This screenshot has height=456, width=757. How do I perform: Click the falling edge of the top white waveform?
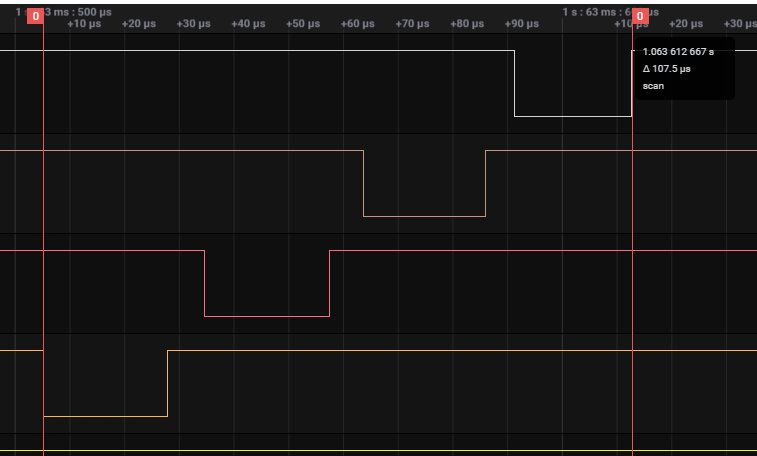pyautogui.click(x=514, y=83)
